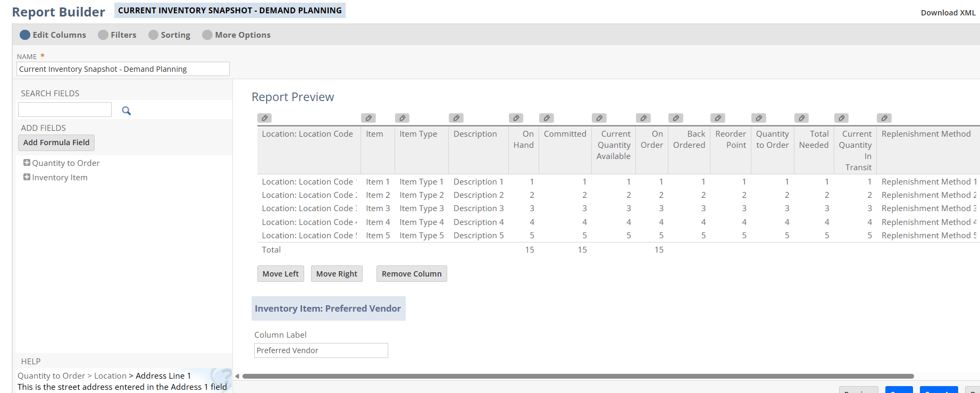
Task: Click the report Name input field
Action: (123, 69)
